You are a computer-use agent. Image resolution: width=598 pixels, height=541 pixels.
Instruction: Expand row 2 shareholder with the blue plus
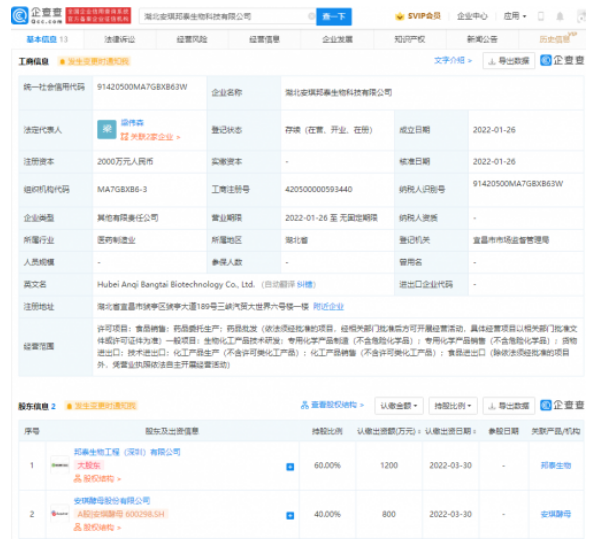click(x=290, y=515)
